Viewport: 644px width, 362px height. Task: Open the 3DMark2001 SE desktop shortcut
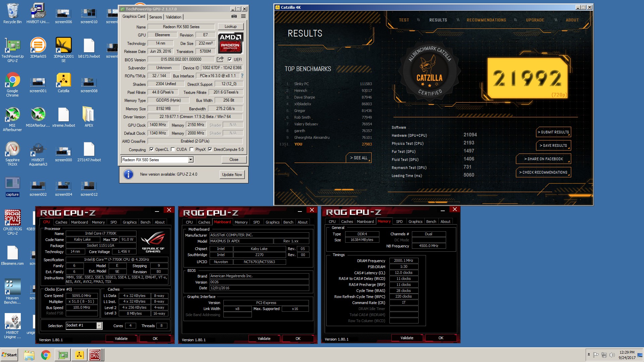click(63, 50)
